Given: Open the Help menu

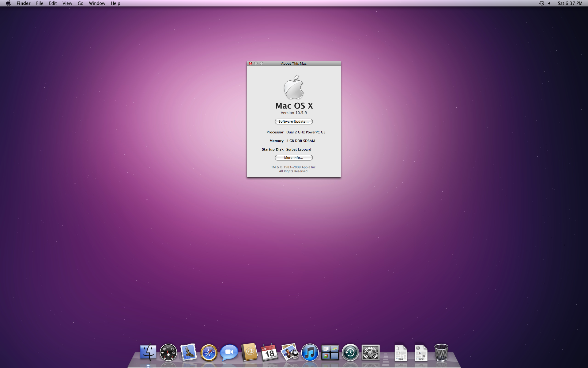Looking at the screenshot, I should pos(115,3).
